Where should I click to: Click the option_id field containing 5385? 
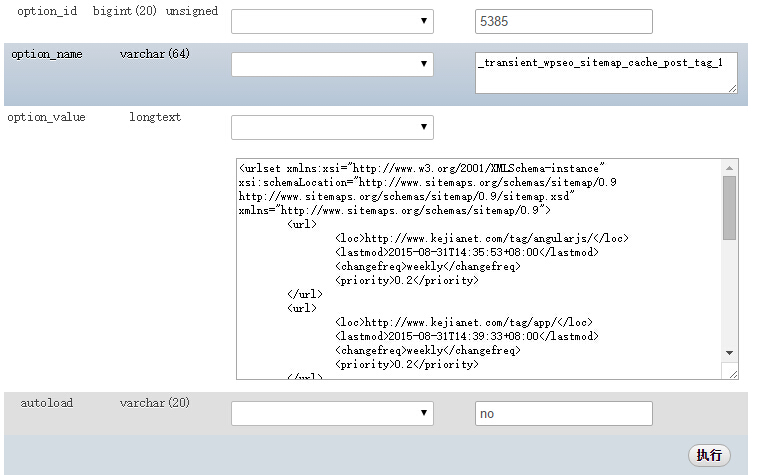[563, 22]
